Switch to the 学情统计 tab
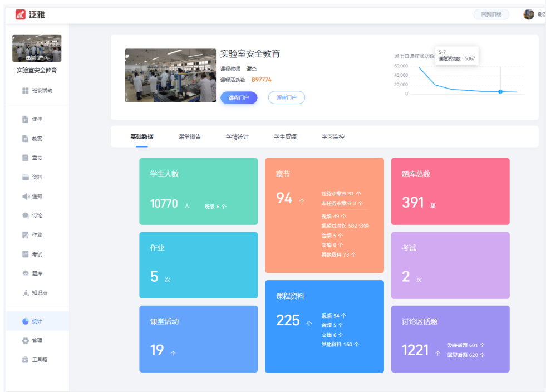The height and width of the screenshot is (392, 546). pyautogui.click(x=237, y=136)
